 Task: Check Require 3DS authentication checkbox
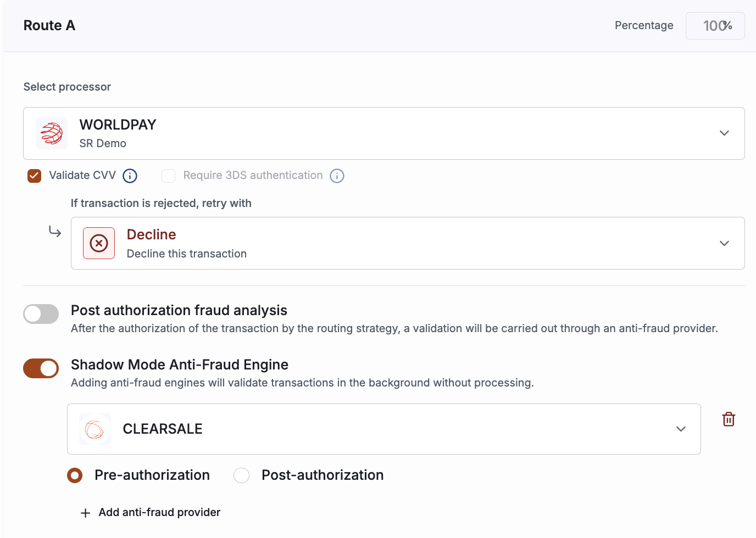(x=168, y=176)
